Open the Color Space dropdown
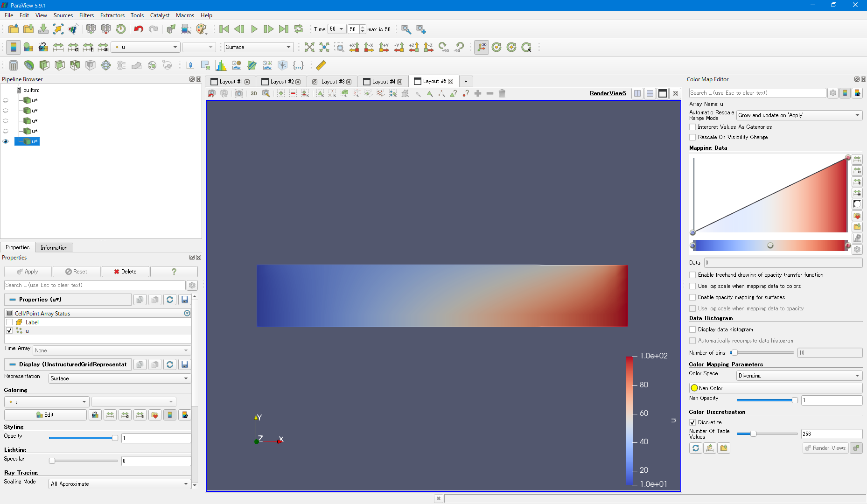Screen dimensions: 867x504 [799, 376]
